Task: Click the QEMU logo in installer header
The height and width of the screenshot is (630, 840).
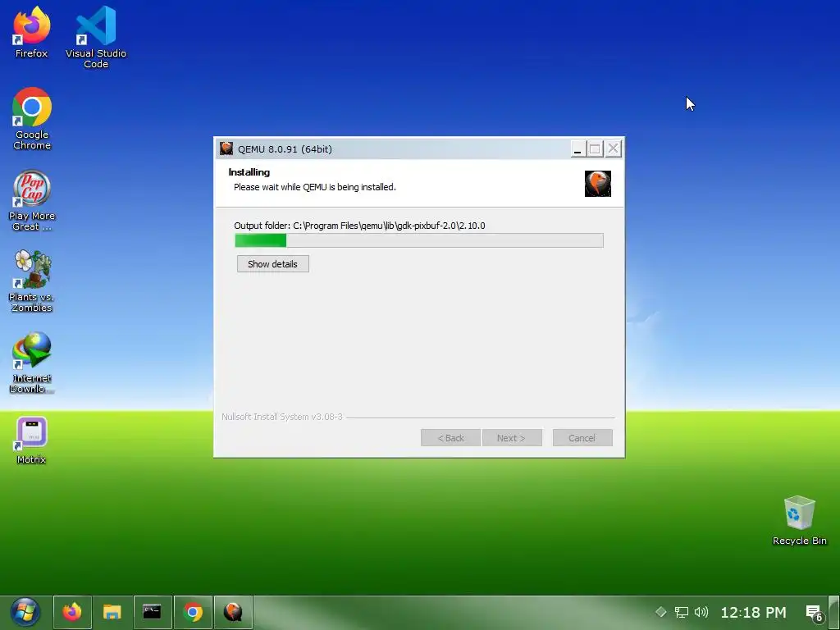Action: coord(598,184)
